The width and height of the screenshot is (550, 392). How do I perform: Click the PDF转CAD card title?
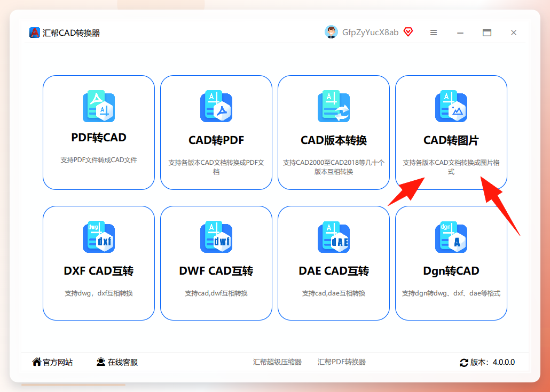(99, 137)
